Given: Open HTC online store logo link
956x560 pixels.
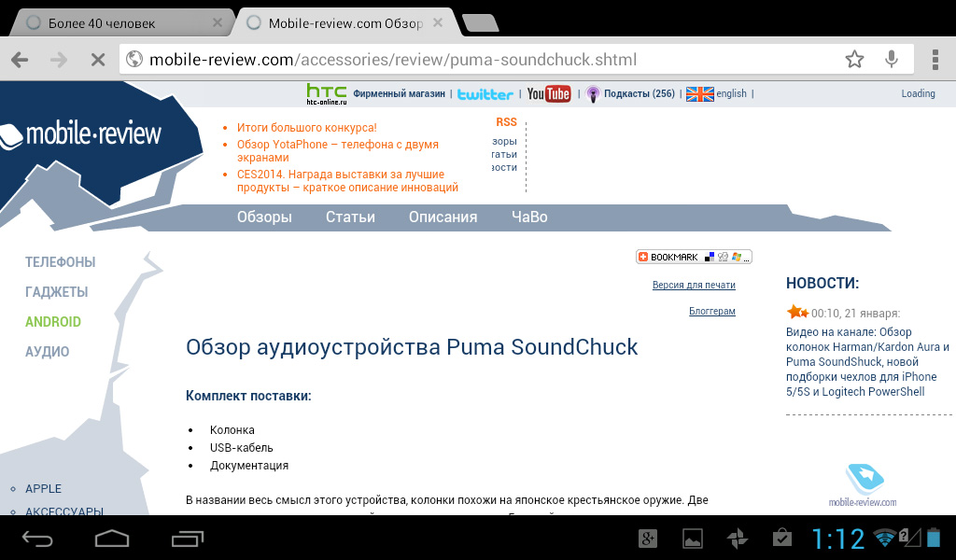Looking at the screenshot, I should 326,94.
